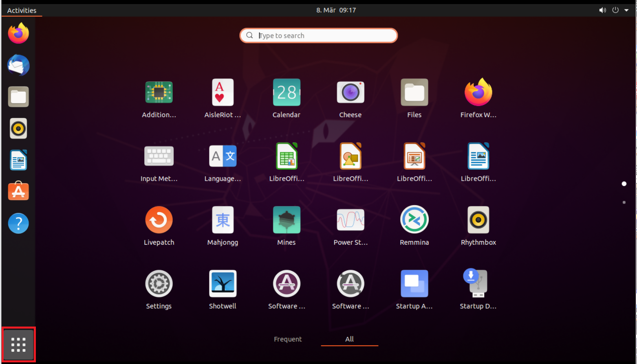Screen dimensions: 637x364
Task: Launch LibreOffice Writer from app grid
Action: (x=478, y=156)
